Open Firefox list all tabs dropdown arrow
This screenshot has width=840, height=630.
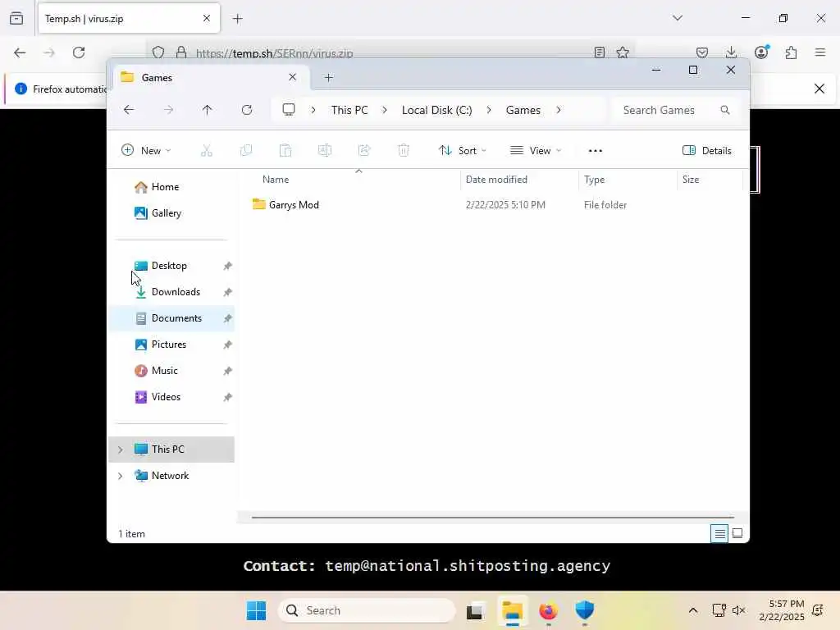(x=678, y=18)
